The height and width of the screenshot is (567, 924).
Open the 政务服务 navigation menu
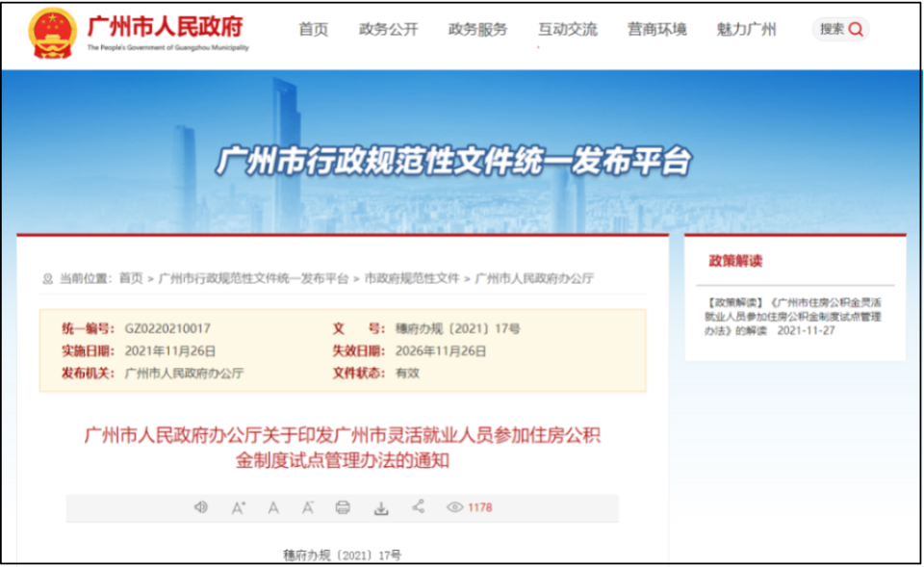click(x=478, y=30)
